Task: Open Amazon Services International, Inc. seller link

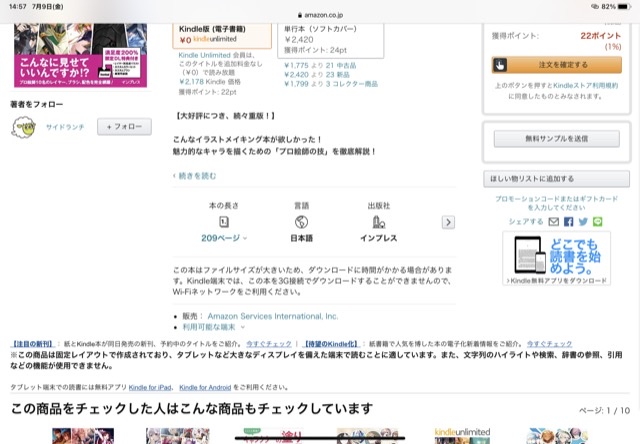Action: [273, 316]
